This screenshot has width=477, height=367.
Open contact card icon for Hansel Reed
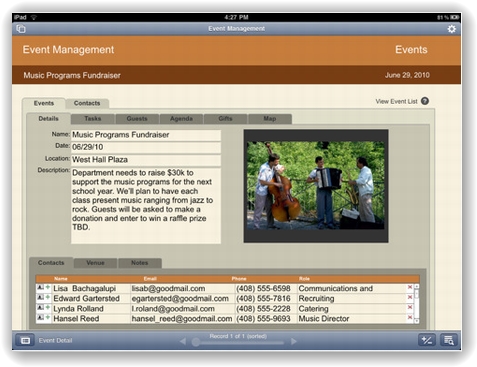click(40, 317)
